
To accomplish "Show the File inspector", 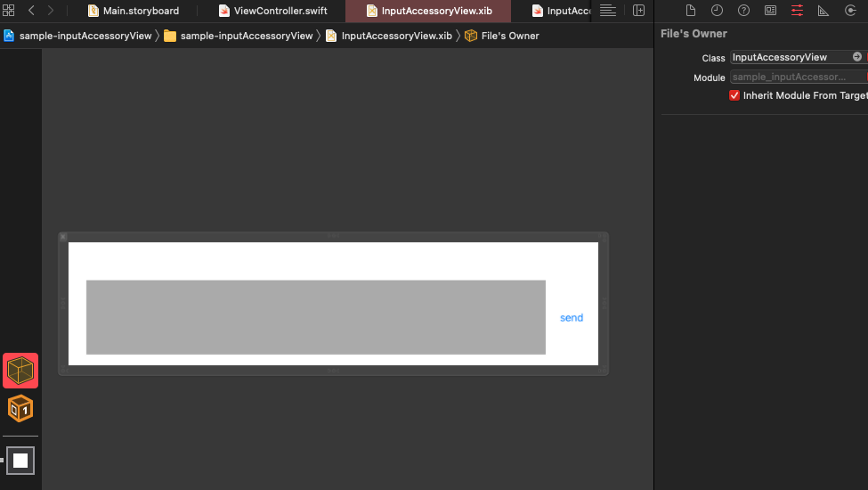I will (x=690, y=10).
